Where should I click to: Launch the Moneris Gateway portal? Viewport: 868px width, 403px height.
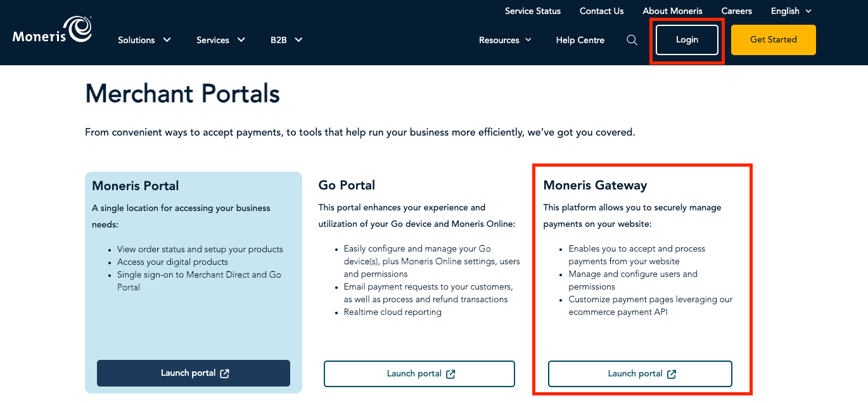point(640,374)
